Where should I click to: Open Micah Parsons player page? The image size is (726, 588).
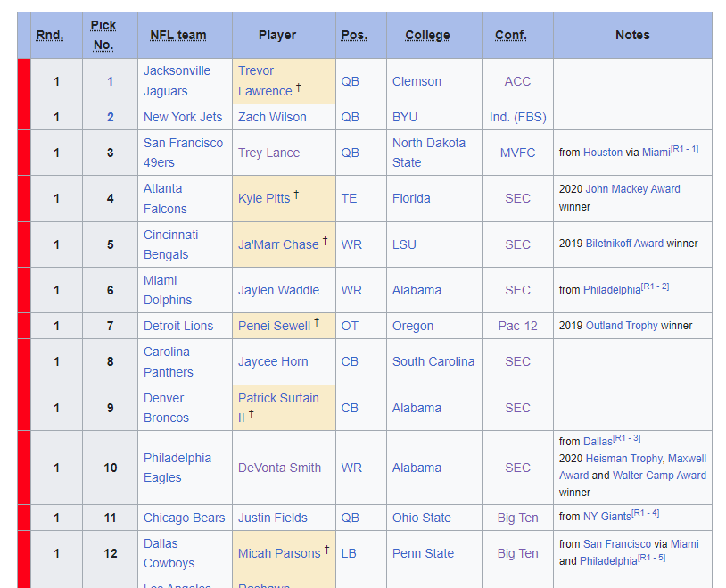coord(279,553)
